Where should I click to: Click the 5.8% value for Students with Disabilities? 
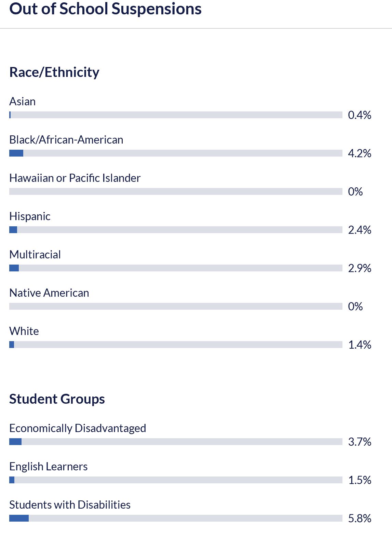pyautogui.click(x=360, y=518)
